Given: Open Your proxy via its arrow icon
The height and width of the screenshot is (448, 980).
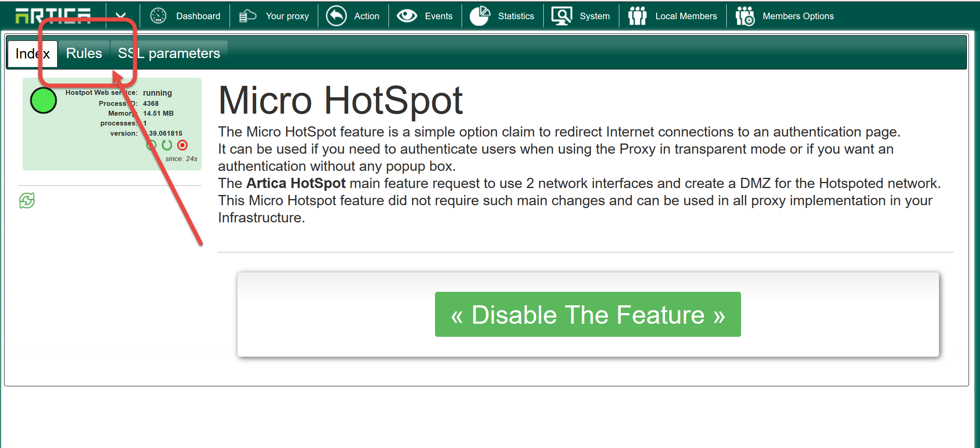Looking at the screenshot, I should [x=248, y=16].
